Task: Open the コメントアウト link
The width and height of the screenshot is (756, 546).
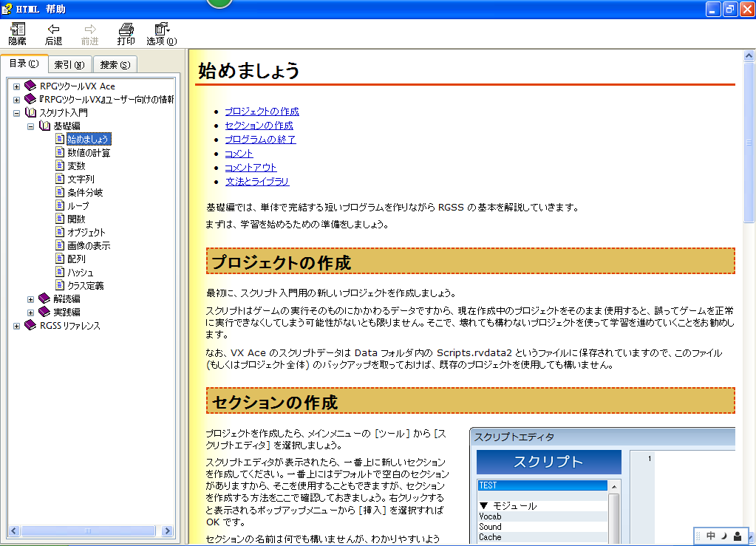Action: (251, 167)
